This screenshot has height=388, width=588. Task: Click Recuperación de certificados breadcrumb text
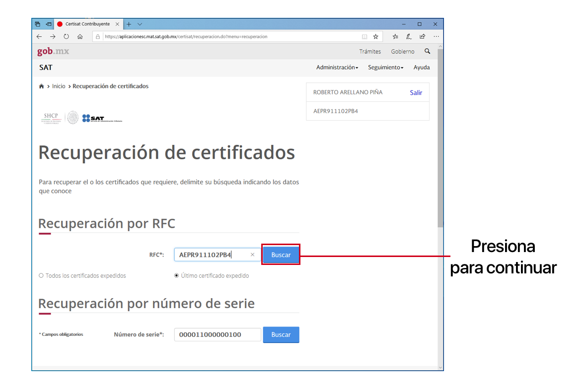(111, 86)
